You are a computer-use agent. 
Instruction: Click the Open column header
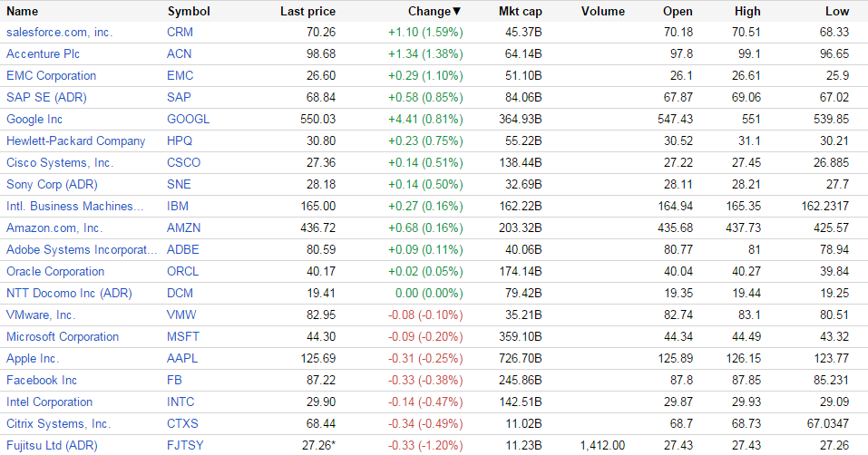678,12
